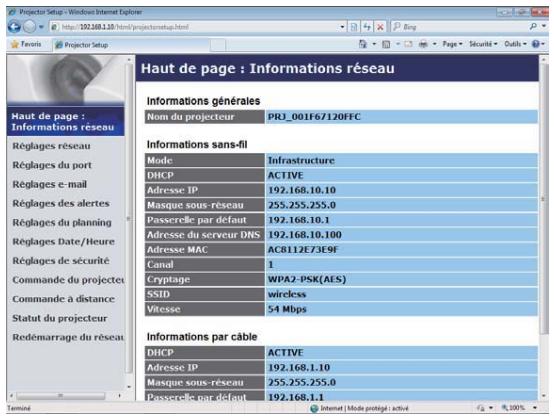Open the blue help question mark
Image resolution: width=554 pixels, height=420 pixels.
point(536,44)
